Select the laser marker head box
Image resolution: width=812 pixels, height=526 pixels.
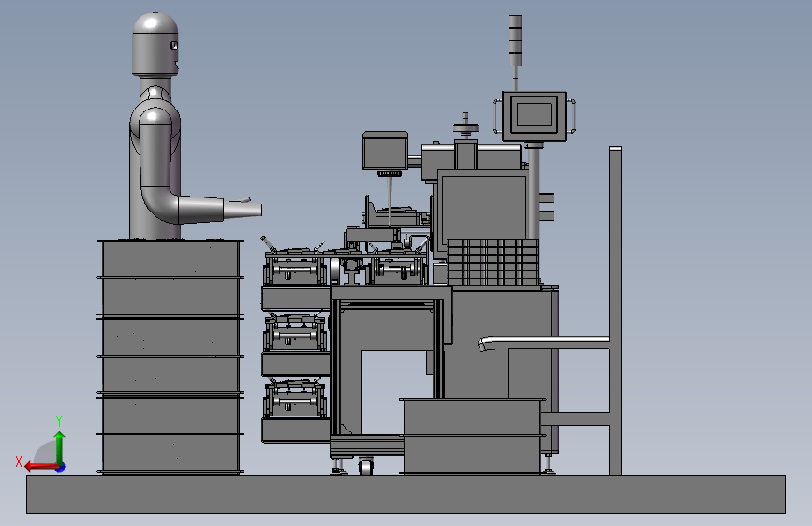385,151
